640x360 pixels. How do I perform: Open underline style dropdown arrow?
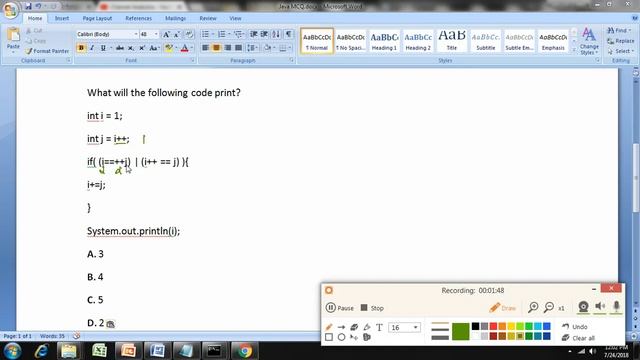110,48
